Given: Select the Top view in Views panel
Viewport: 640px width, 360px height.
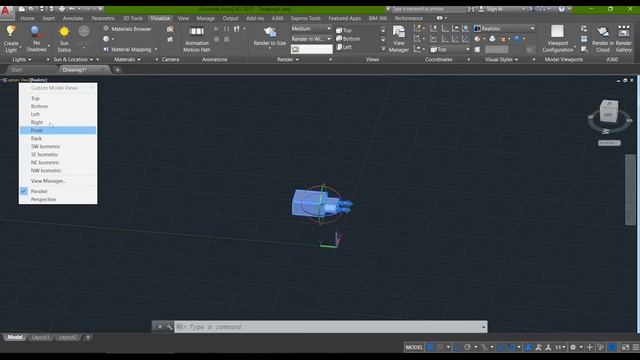Looking at the screenshot, I should click(344, 30).
